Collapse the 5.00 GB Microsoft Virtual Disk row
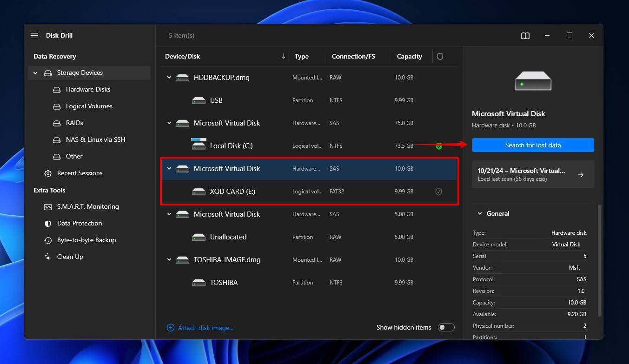629x364 pixels. click(x=169, y=214)
